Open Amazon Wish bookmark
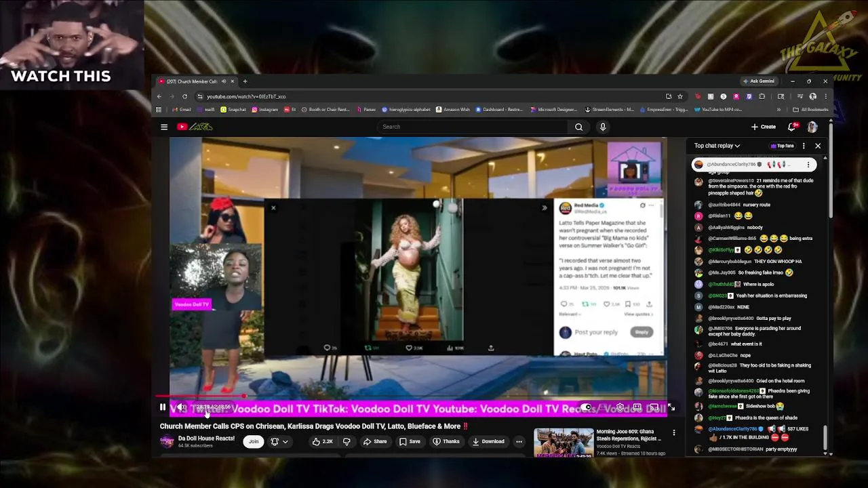868x488 pixels. click(x=453, y=110)
